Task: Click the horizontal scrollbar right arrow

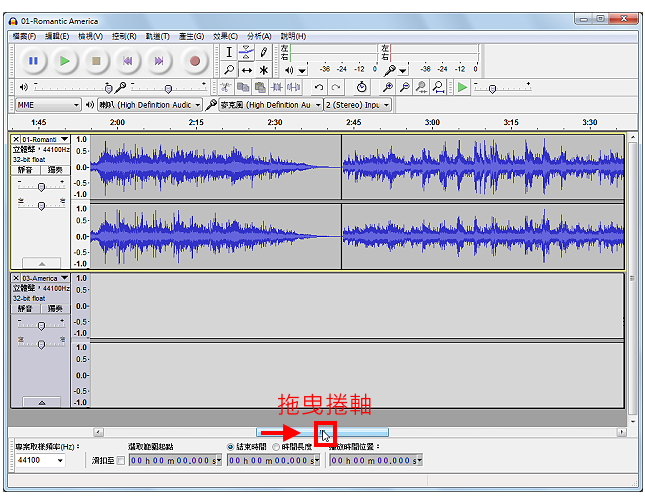Action: pos(622,432)
